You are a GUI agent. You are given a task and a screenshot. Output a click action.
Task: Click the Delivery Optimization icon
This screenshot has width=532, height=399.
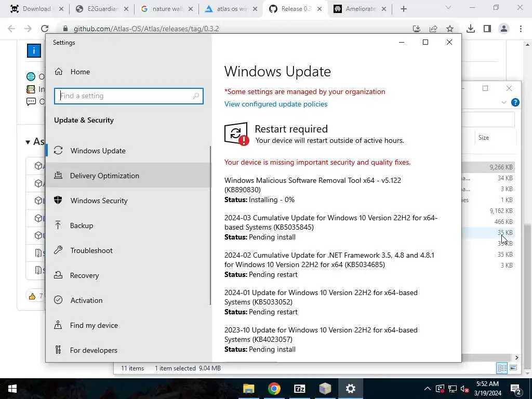[x=58, y=175]
